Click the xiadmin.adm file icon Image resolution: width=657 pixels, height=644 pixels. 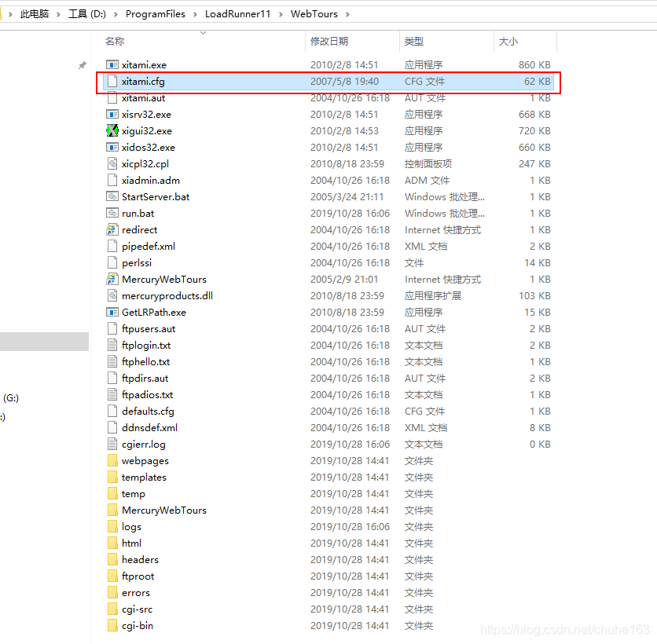pyautogui.click(x=112, y=181)
